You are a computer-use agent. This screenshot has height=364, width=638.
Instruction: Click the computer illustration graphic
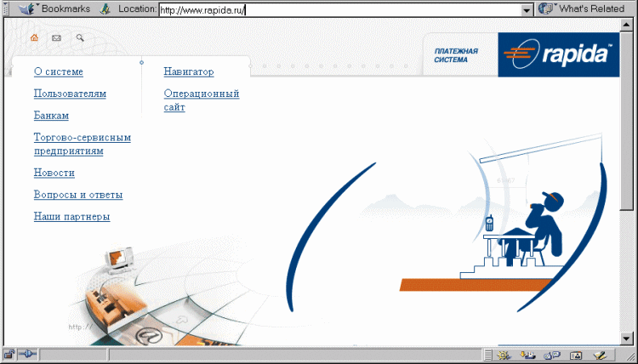pyautogui.click(x=118, y=259)
